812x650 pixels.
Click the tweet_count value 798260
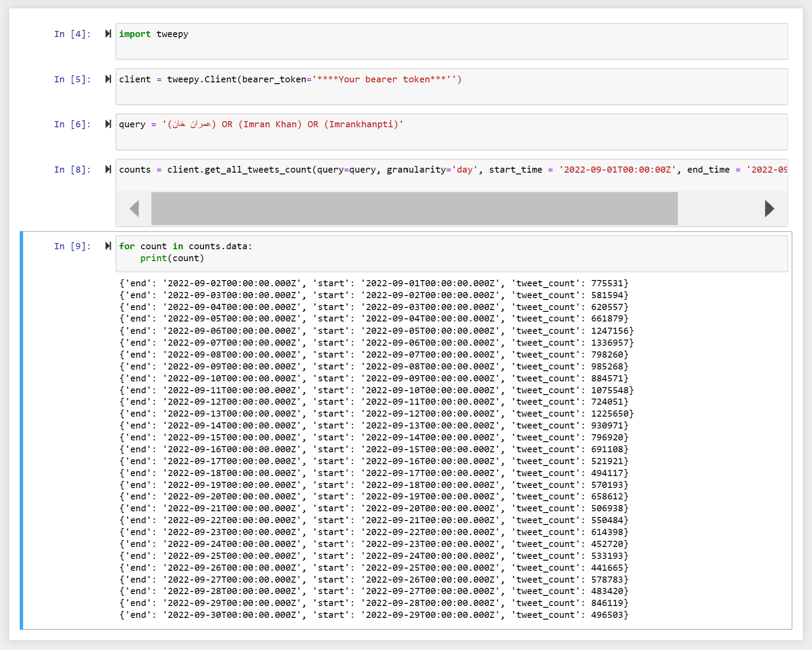(607, 355)
